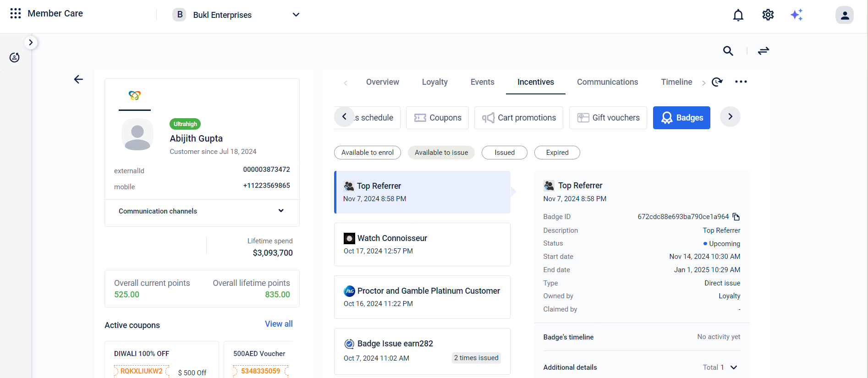Filter by Issued badges

pyautogui.click(x=505, y=153)
